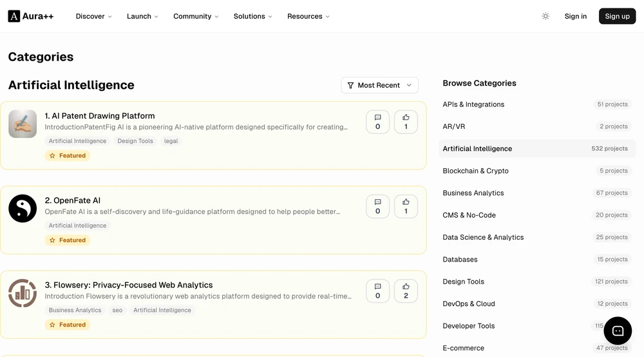
Task: Select Design Tools in Browse Categories
Action: point(537,282)
